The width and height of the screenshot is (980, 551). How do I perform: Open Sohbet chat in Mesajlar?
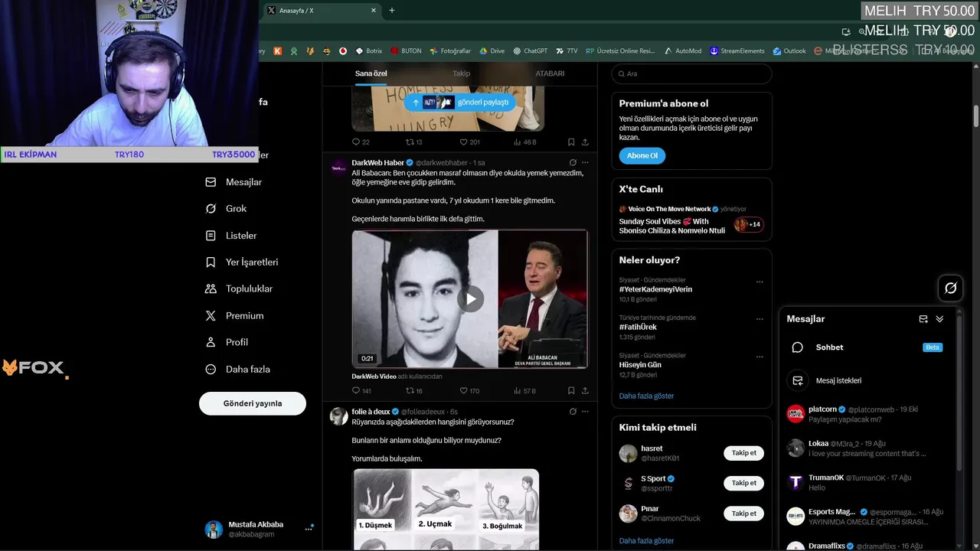(867, 347)
